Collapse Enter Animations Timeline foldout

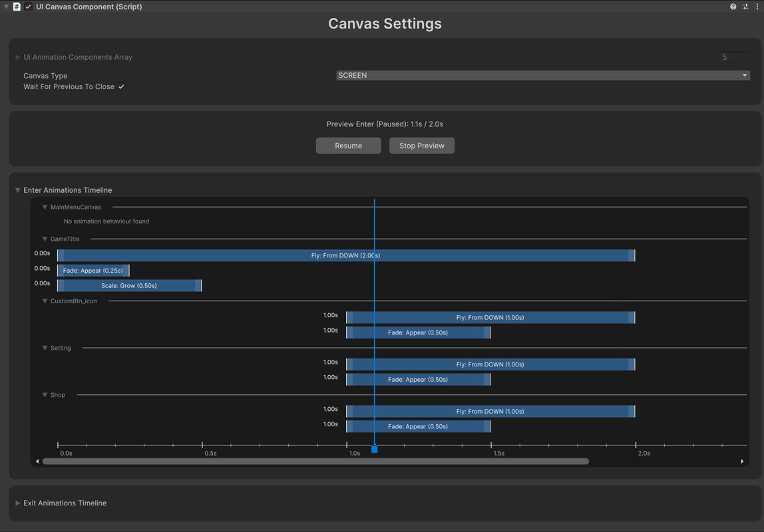pos(18,190)
